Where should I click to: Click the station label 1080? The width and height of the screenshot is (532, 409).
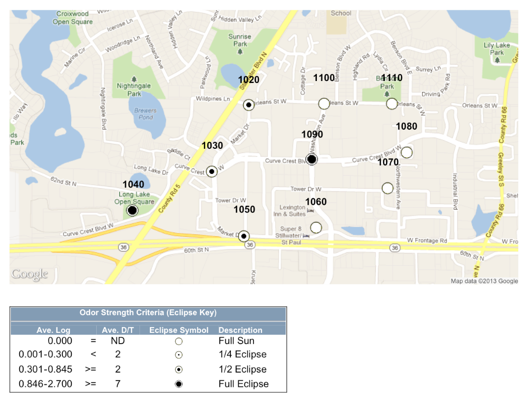point(406,127)
